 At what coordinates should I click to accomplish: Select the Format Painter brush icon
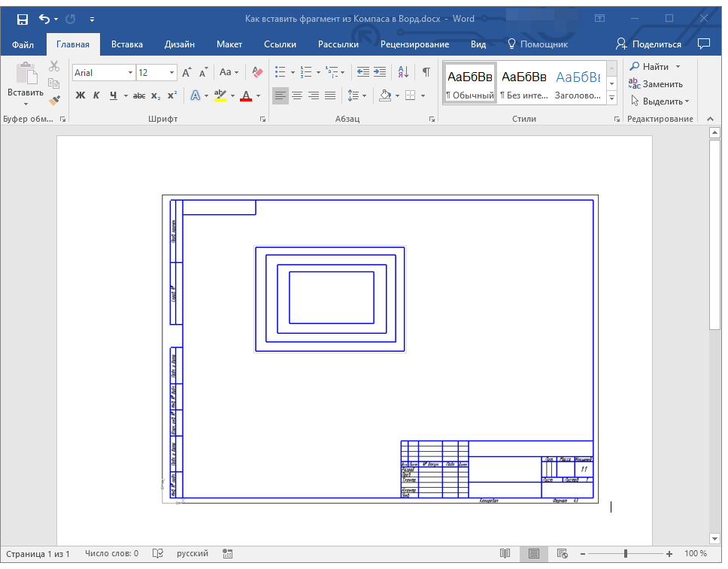pyautogui.click(x=54, y=100)
